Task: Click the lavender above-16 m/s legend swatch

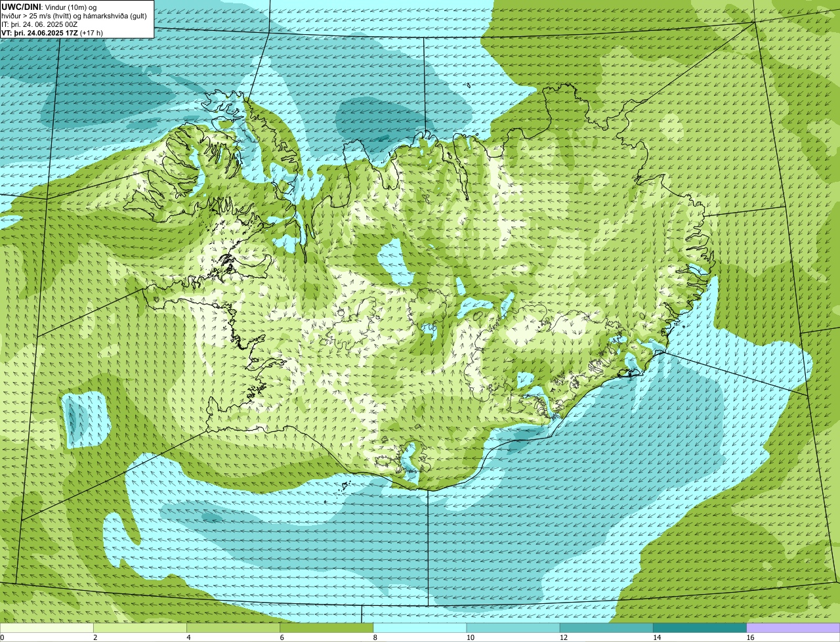Action: coord(793,628)
